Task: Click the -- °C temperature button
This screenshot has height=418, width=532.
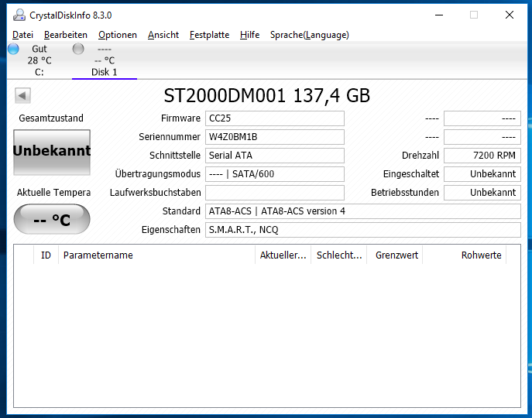Action: [52, 219]
